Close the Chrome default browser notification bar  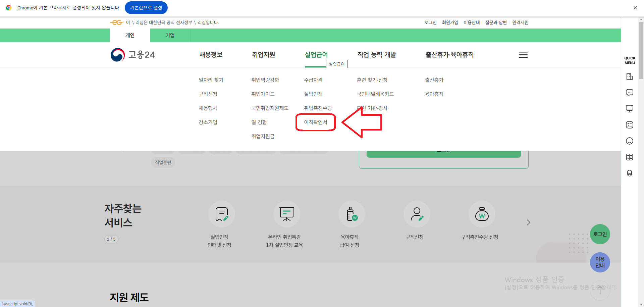point(635,8)
